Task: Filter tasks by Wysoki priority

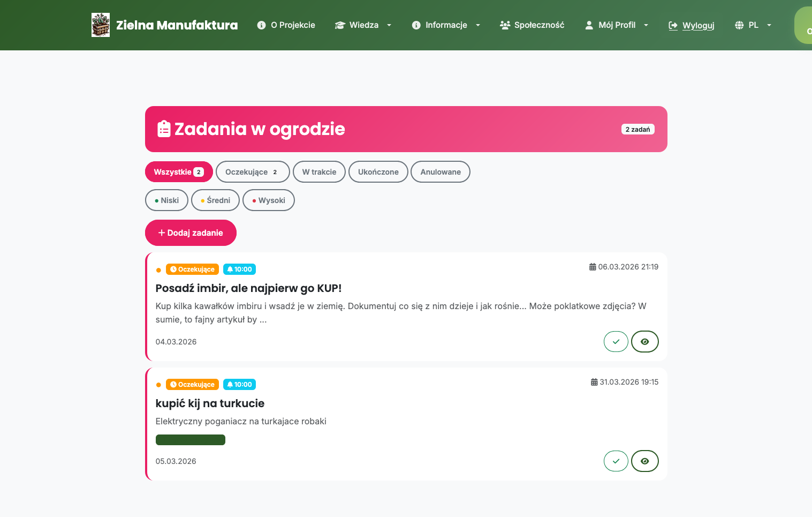Action: [x=268, y=200]
